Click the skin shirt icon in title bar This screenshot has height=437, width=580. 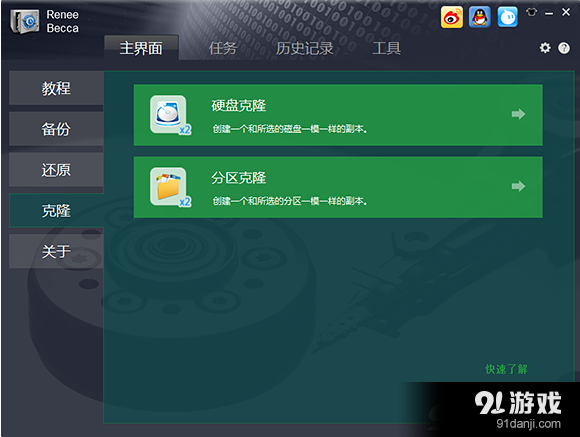click(x=532, y=12)
